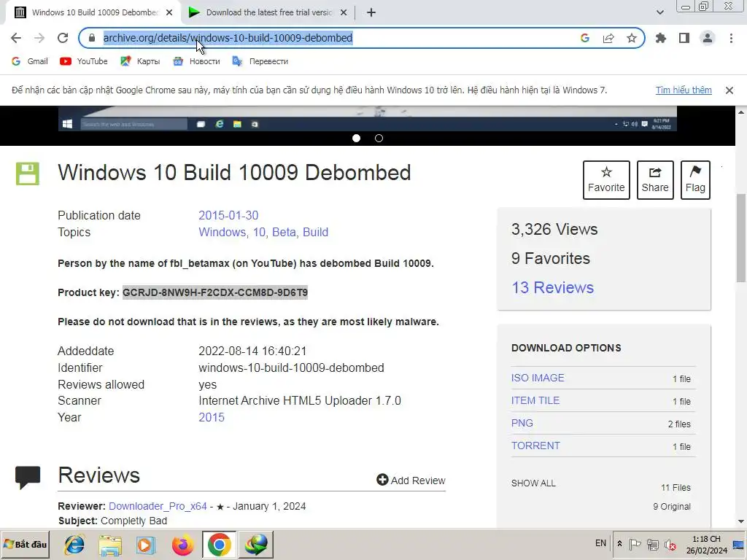Open the 10 topic link

click(x=259, y=232)
